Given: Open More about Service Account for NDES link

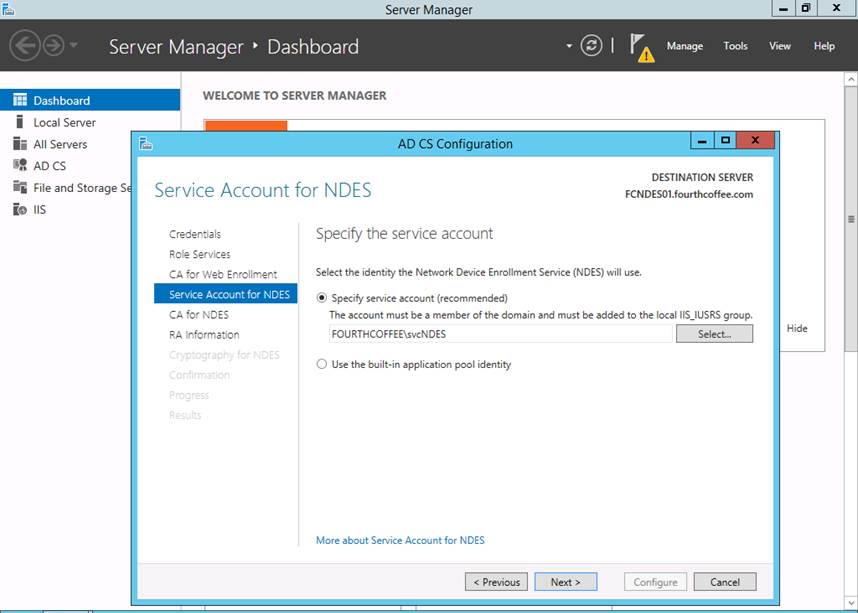Looking at the screenshot, I should (x=400, y=540).
